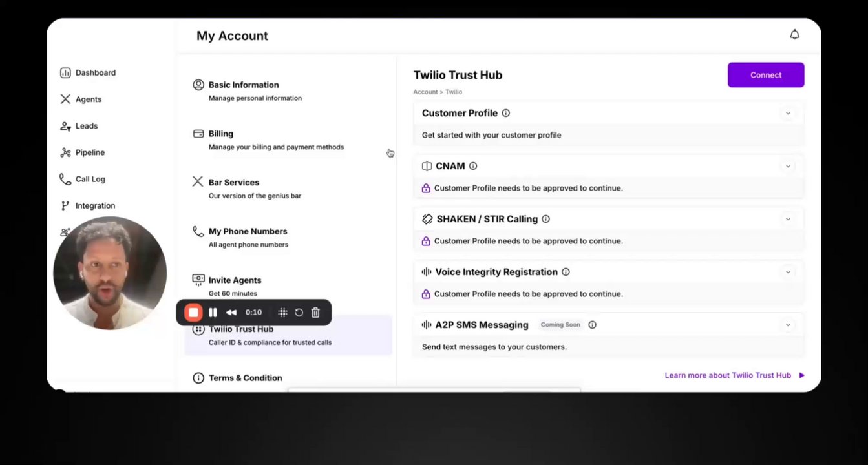Click the Leads person icon

(65, 126)
